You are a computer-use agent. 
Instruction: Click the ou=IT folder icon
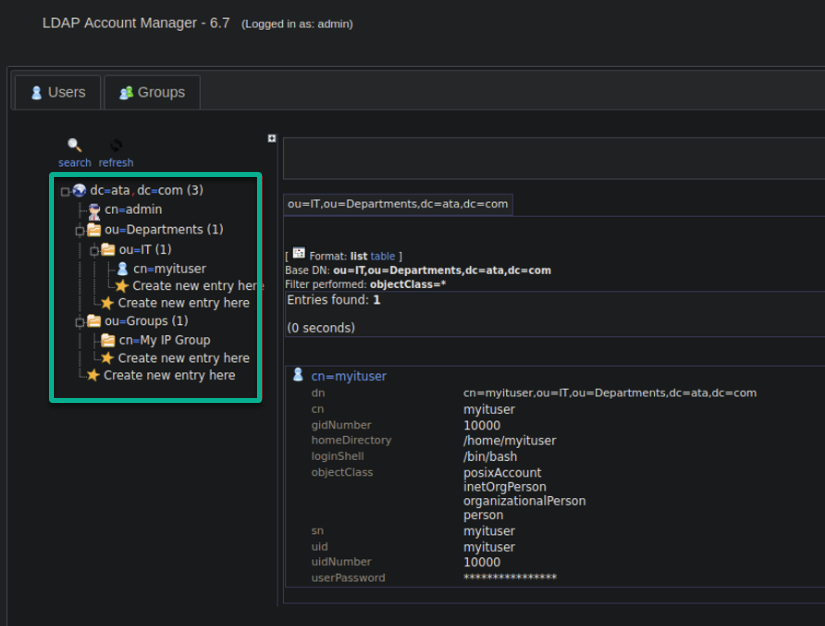pyautogui.click(x=108, y=249)
